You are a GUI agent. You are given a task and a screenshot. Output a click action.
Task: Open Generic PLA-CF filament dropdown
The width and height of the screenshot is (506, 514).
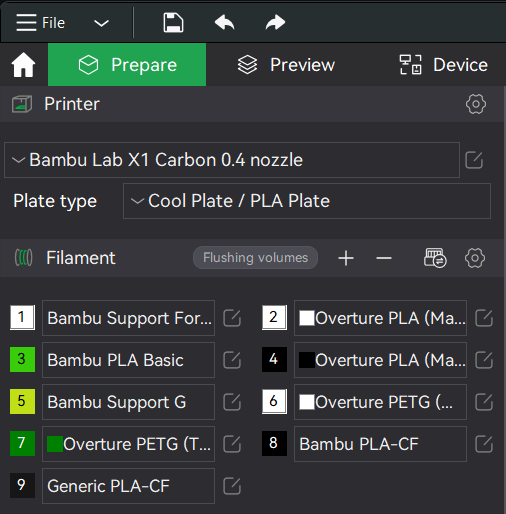click(128, 486)
